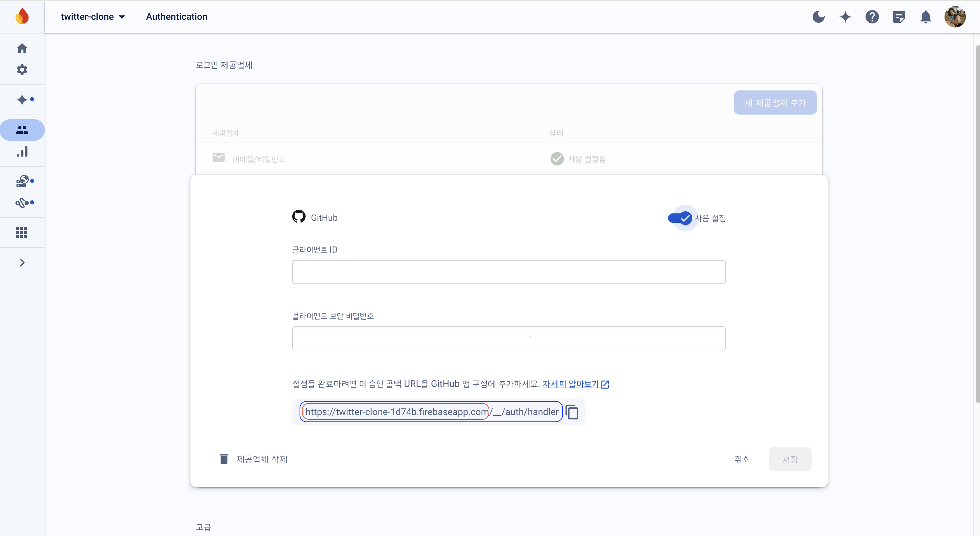The height and width of the screenshot is (536, 980).
Task: Click the 클라이언트 ID input field
Action: pos(509,272)
